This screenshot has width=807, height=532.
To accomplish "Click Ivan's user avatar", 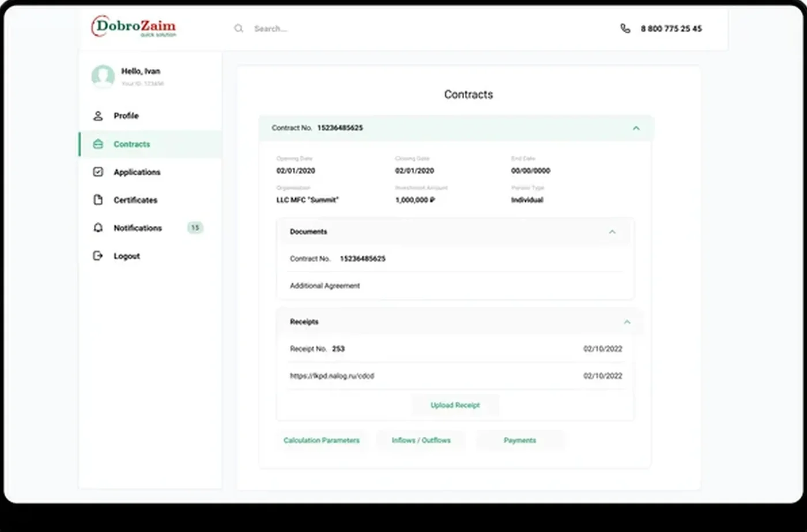I will click(103, 76).
